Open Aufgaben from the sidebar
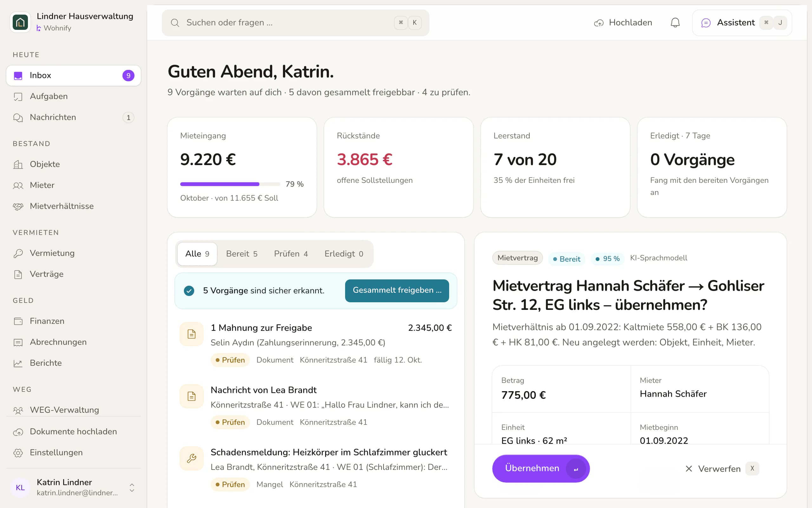The height and width of the screenshot is (508, 812). click(x=74, y=97)
